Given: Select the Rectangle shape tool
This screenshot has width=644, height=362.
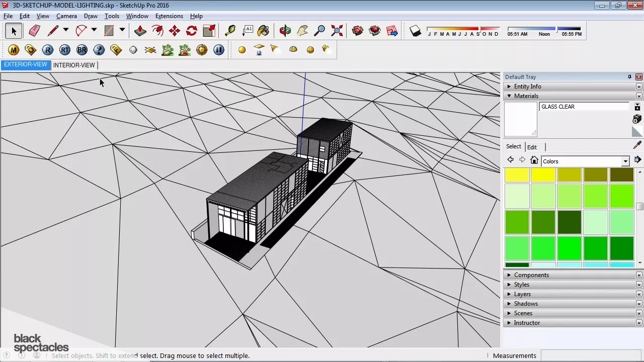Looking at the screenshot, I should [x=109, y=31].
